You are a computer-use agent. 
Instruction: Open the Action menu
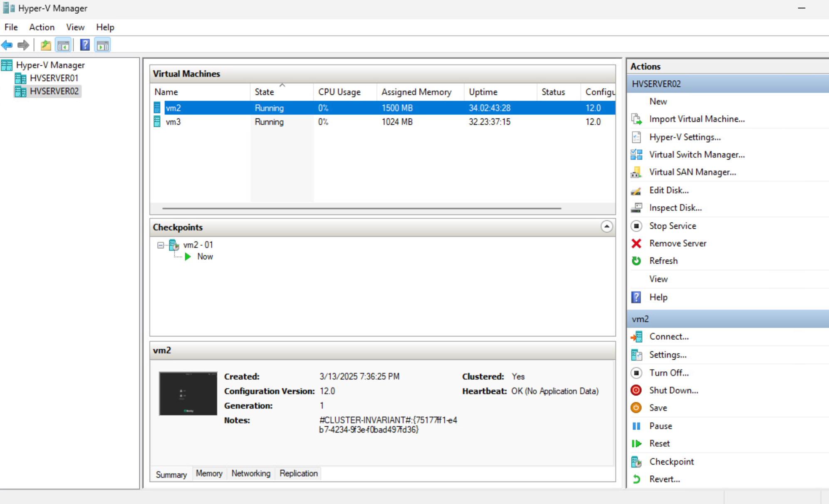coord(42,27)
